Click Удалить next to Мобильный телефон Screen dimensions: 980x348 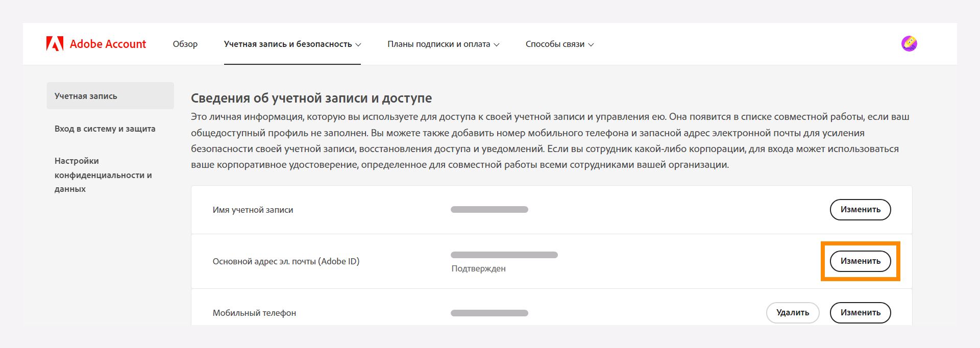tap(793, 313)
